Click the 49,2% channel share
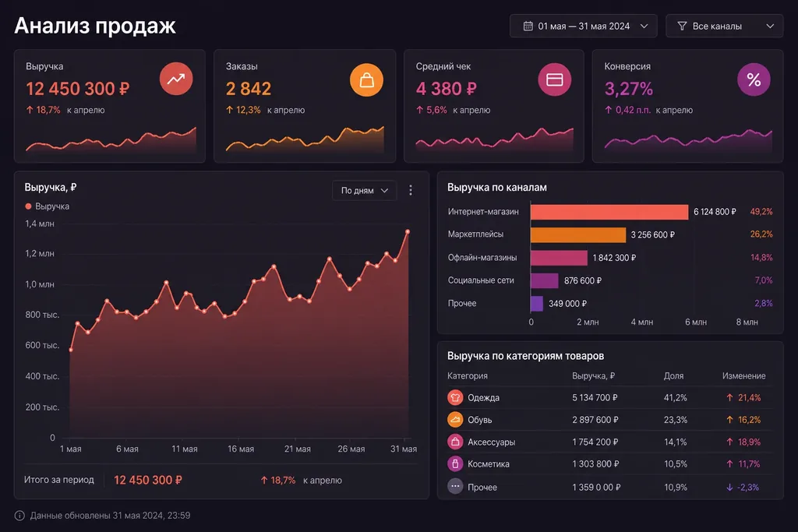The image size is (798, 532). [761, 212]
